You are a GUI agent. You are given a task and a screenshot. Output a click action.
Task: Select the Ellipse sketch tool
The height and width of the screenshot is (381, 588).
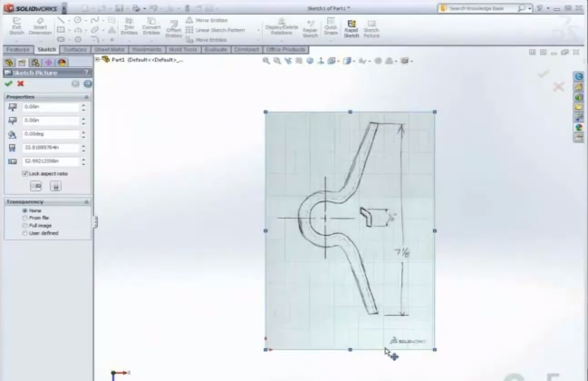(x=95, y=30)
